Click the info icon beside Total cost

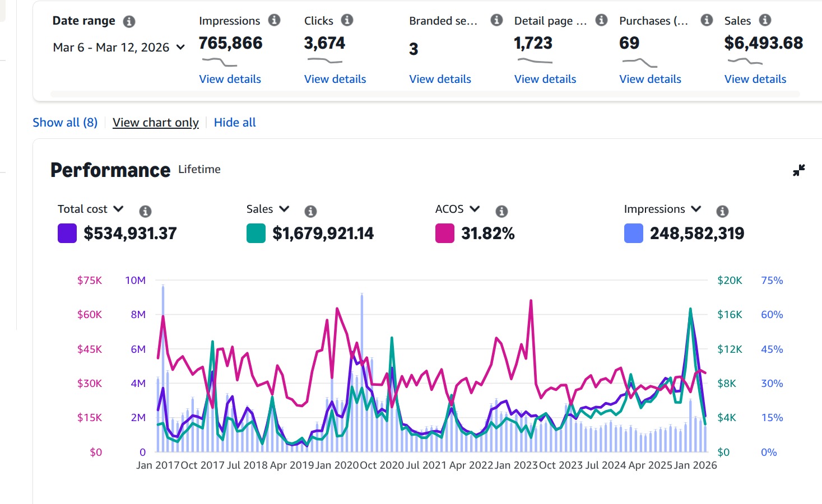(x=145, y=211)
